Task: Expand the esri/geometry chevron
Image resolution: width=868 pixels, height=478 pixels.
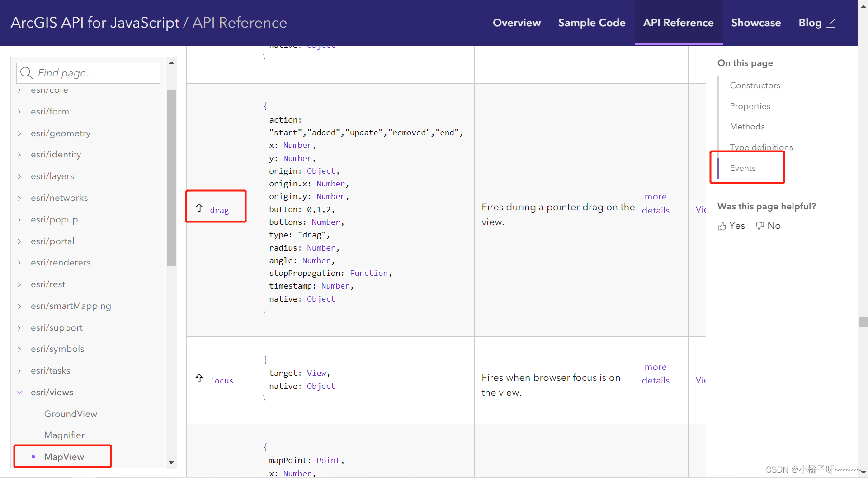Action: pyautogui.click(x=19, y=133)
